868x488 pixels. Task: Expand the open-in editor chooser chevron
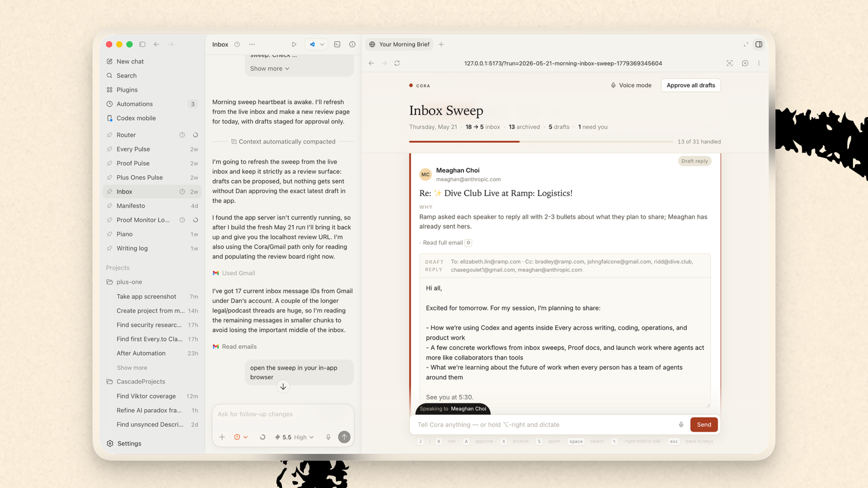point(322,44)
